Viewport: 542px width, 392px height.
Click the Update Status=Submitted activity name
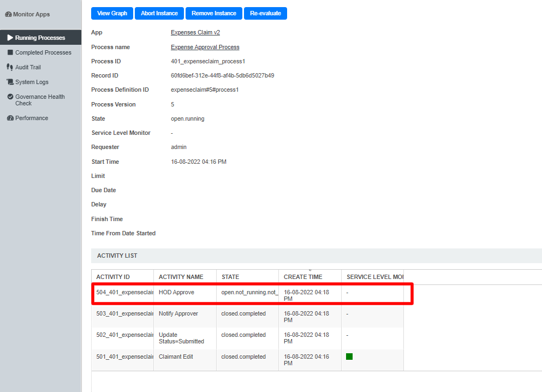[181, 338]
